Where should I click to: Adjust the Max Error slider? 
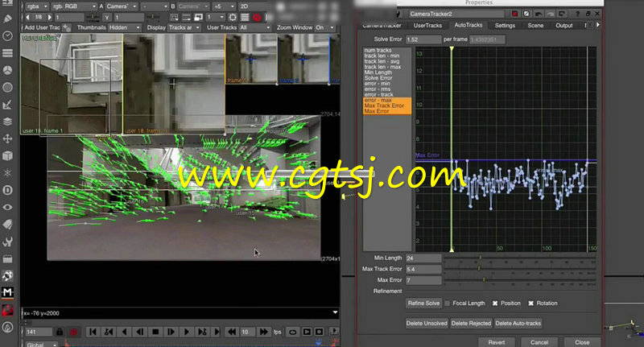coord(520,280)
